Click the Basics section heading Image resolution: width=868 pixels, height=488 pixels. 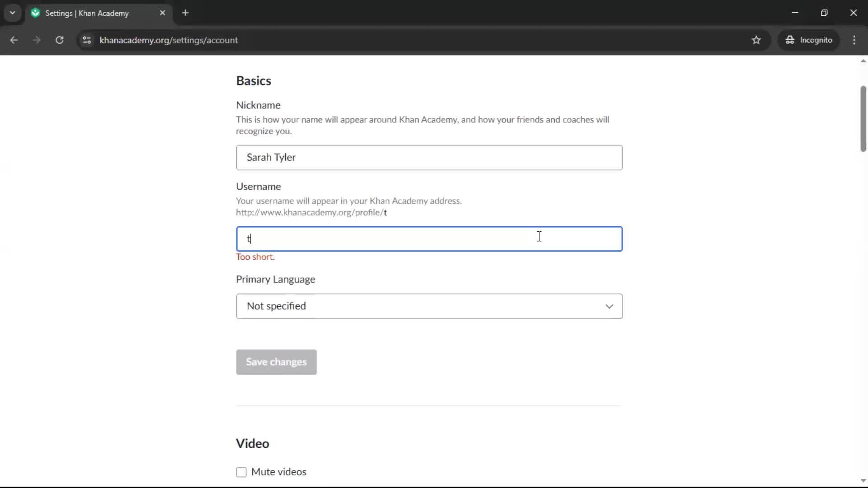[x=254, y=81]
